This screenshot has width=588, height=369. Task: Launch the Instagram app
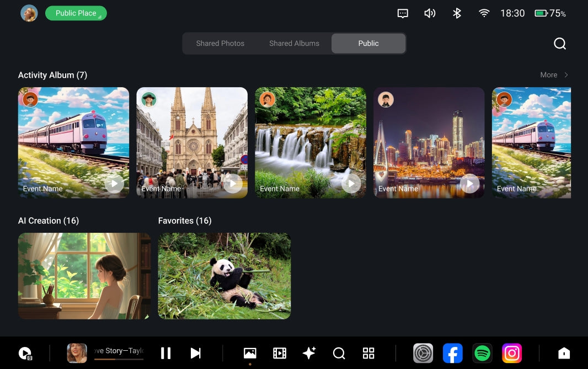point(512,353)
